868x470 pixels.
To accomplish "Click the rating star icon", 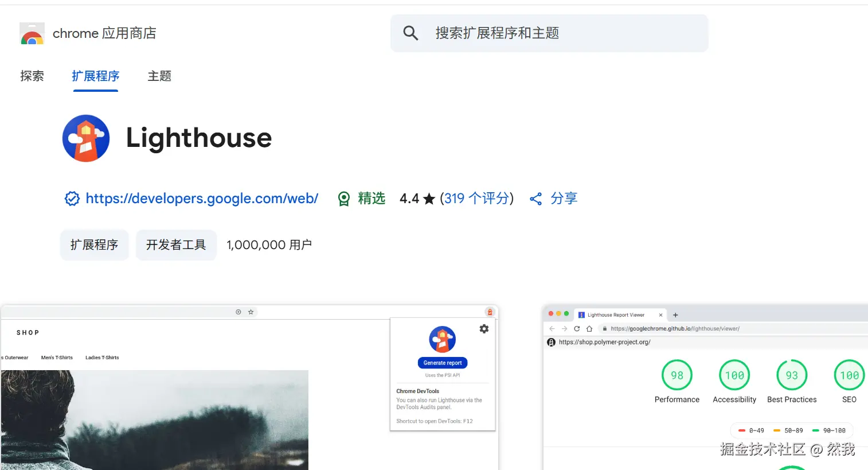I will (429, 199).
